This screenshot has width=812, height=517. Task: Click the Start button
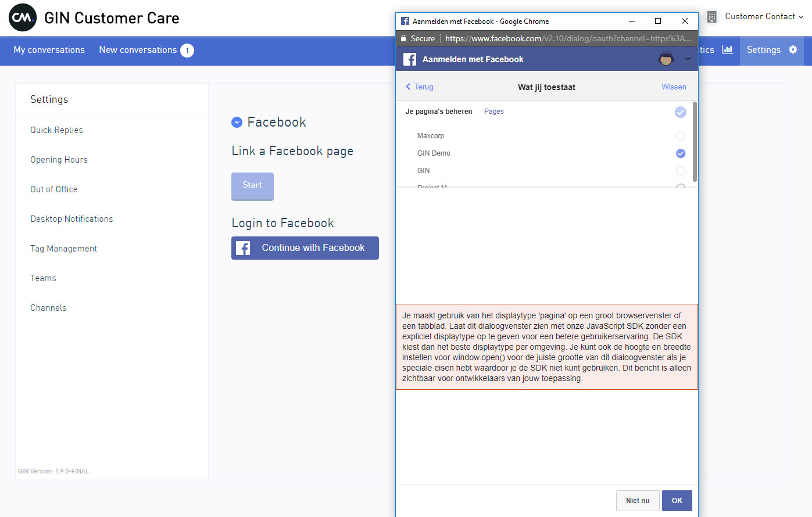(x=252, y=186)
